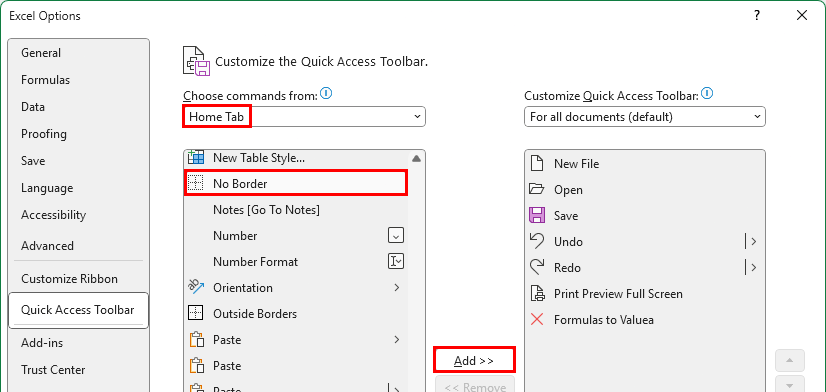The width and height of the screenshot is (826, 392).
Task: Click the Help question mark icon
Action: coord(757,16)
